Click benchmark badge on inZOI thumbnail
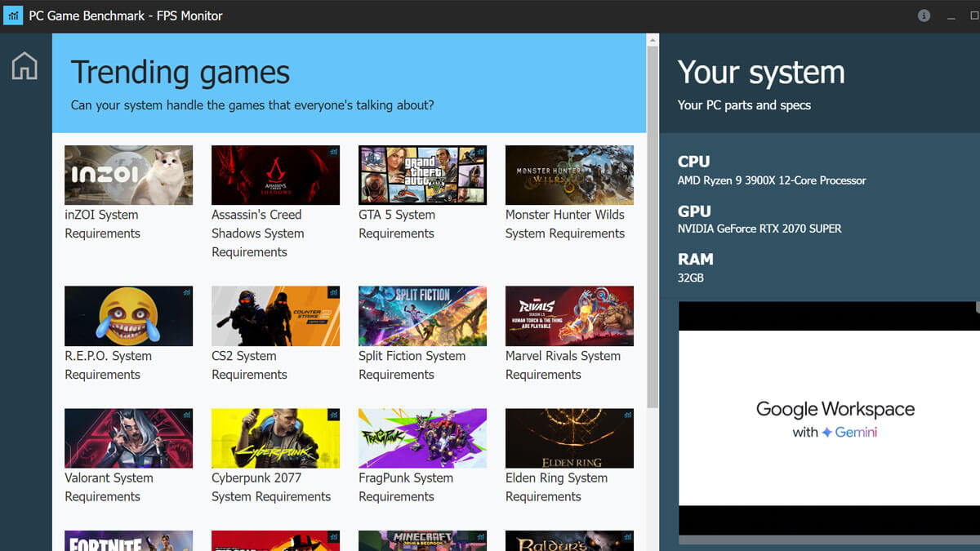980x551 pixels. coord(186,152)
